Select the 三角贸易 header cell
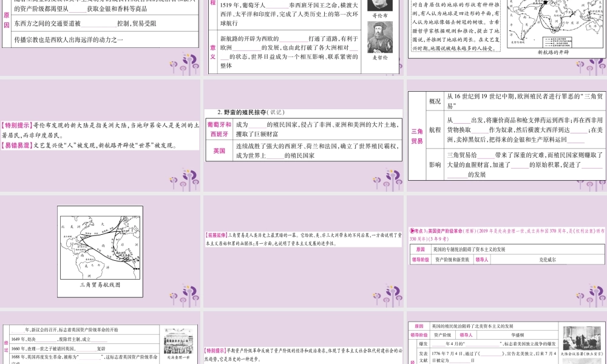 417,136
